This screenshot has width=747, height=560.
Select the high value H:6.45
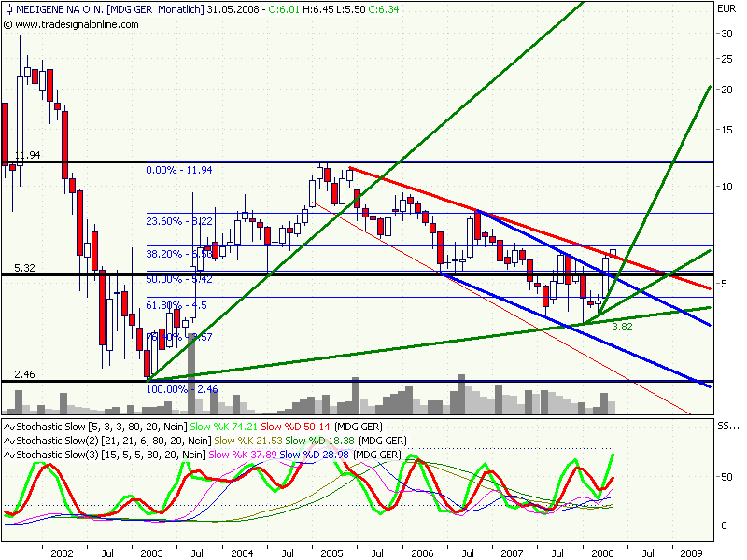coord(317,9)
